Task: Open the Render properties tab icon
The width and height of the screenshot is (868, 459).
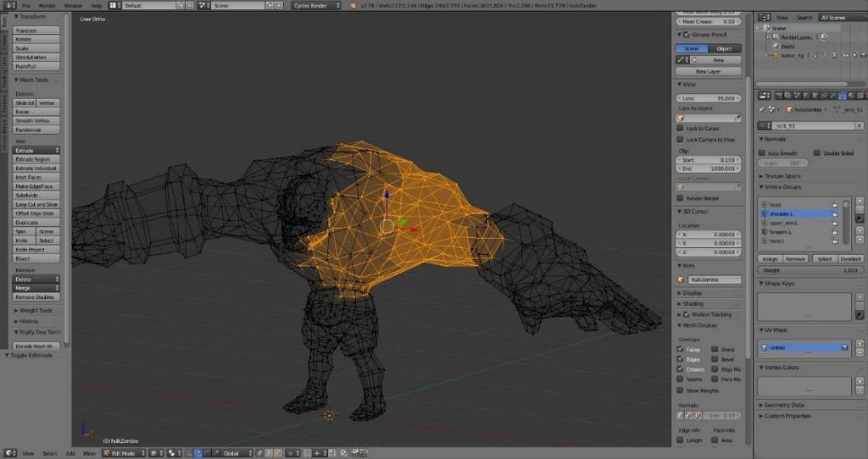Action: (x=779, y=96)
